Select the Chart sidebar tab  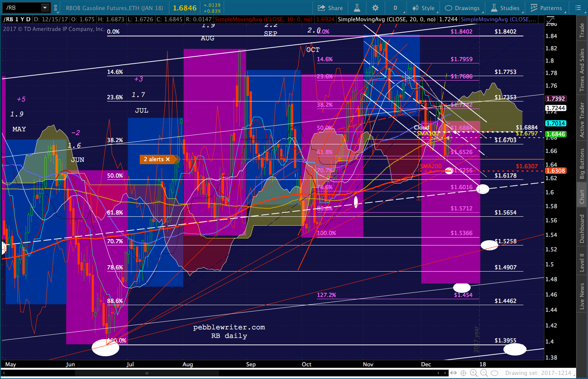click(582, 197)
